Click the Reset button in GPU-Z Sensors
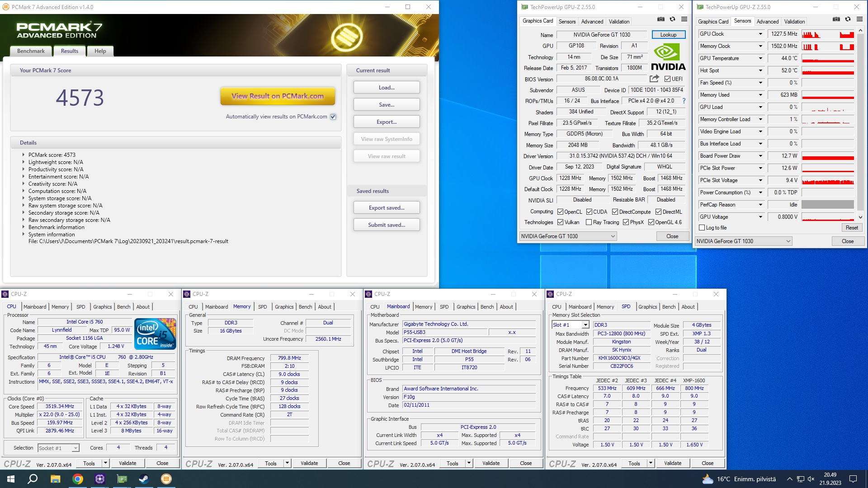Image resolution: width=868 pixels, height=488 pixels. 852,228
